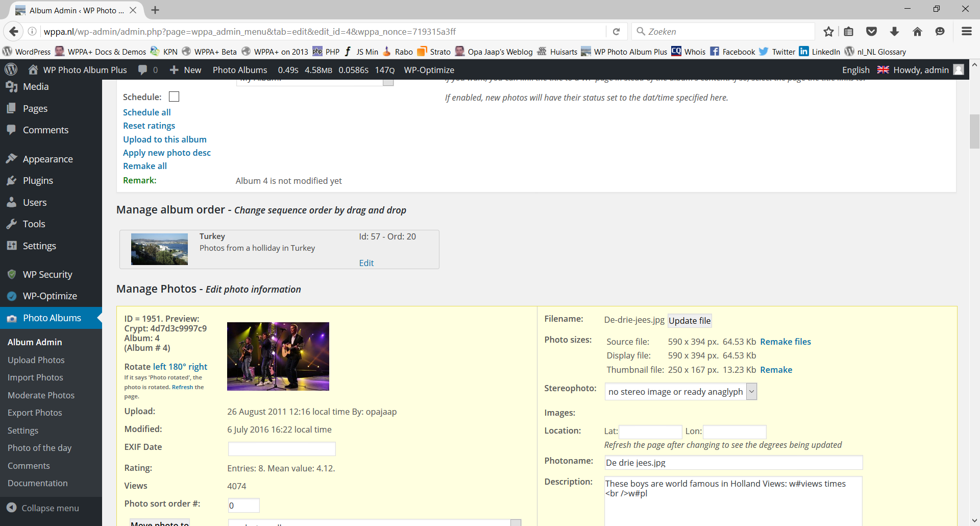
Task: Rotate the photo right
Action: click(x=198, y=367)
